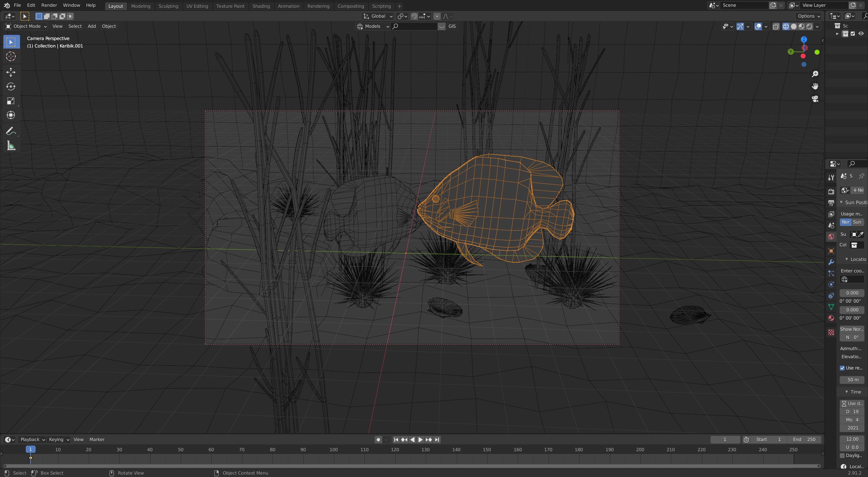Select the Move tool in toolbar

coord(11,72)
